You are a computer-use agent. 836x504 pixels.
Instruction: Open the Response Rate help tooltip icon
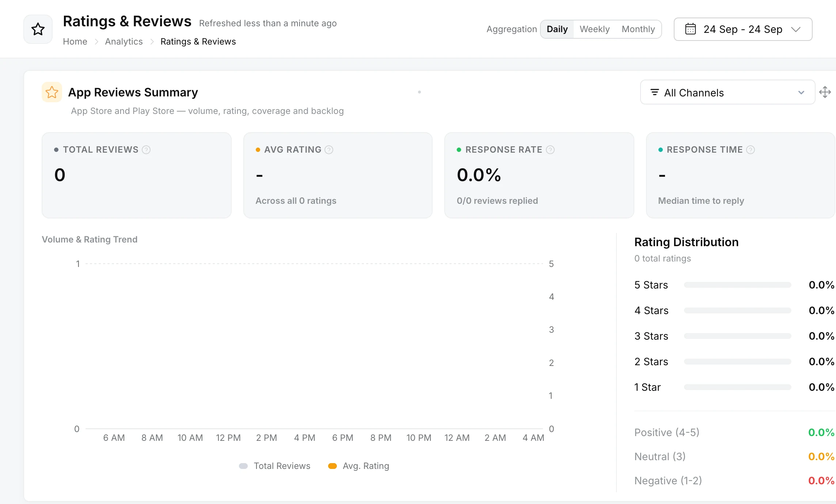click(x=550, y=150)
